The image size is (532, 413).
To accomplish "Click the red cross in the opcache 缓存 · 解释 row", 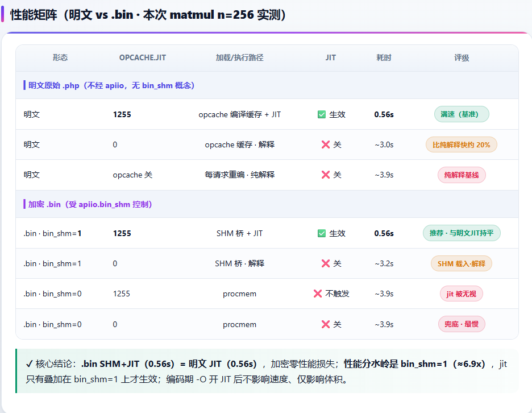I will [x=325, y=144].
